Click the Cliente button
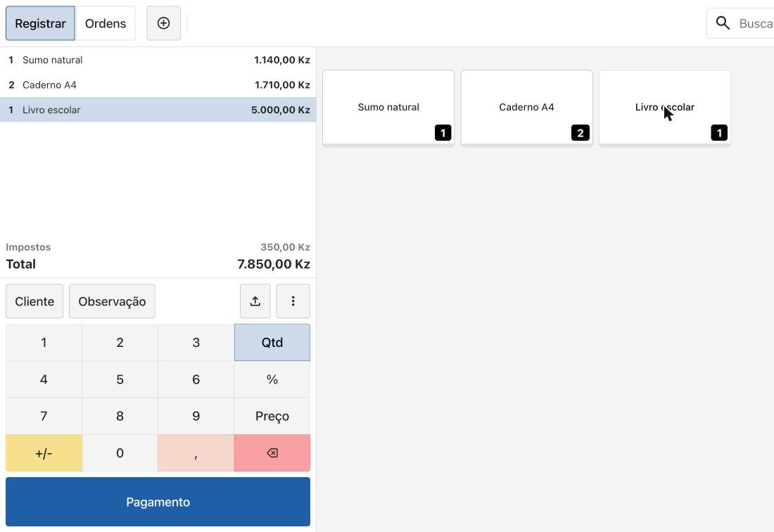 coord(34,301)
